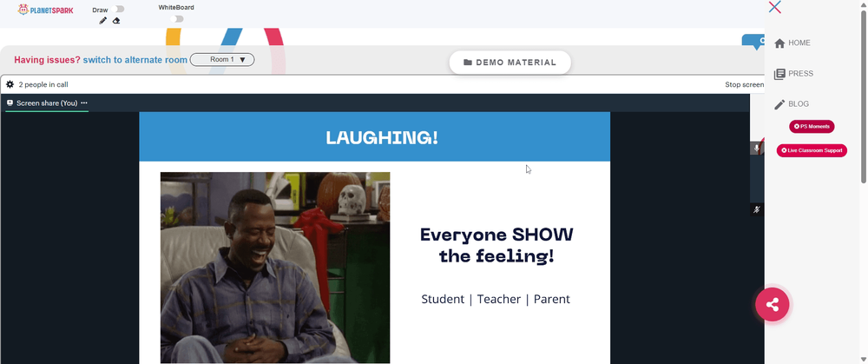Click 'Student | Teacher | Parent' text

[x=496, y=299]
